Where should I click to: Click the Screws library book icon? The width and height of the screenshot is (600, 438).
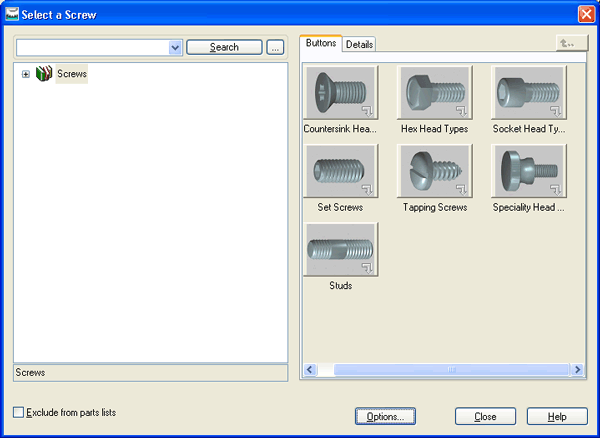(43, 74)
